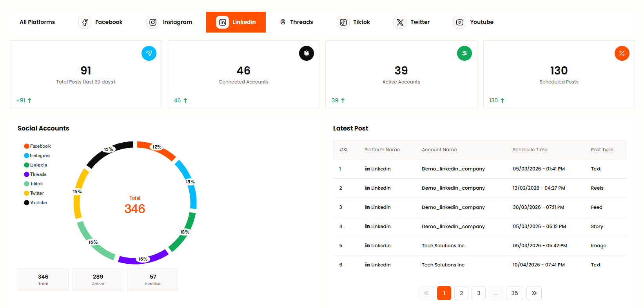
Task: Click the up arrow beside 46 trend
Action: (185, 100)
